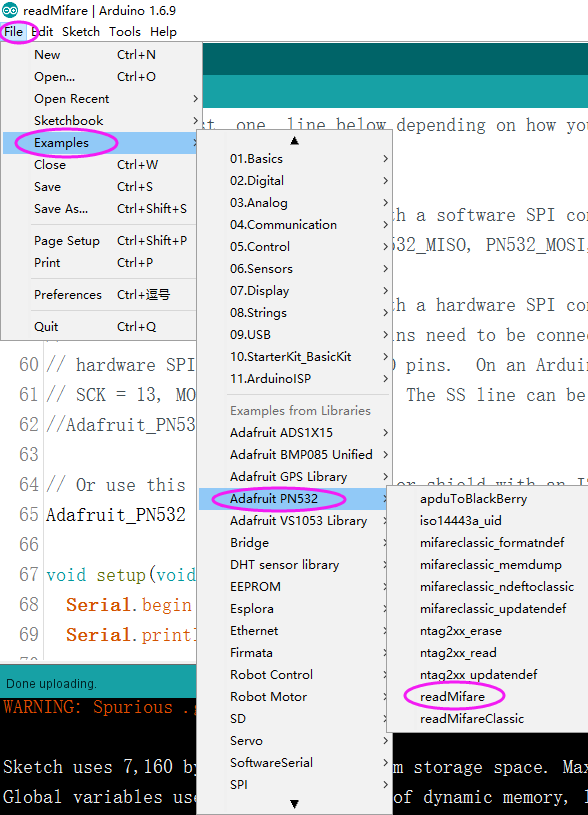Expand the Open Recent submenu
Screen dimensions: 588x815
99,99
